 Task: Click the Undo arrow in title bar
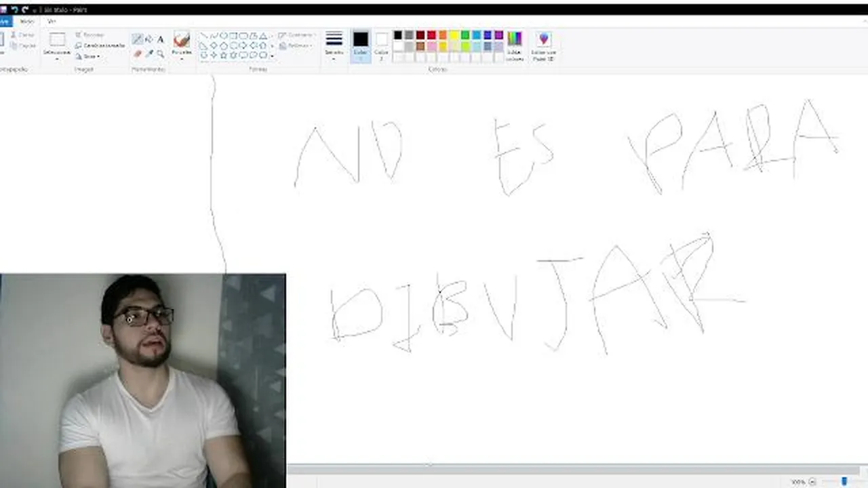point(14,9)
